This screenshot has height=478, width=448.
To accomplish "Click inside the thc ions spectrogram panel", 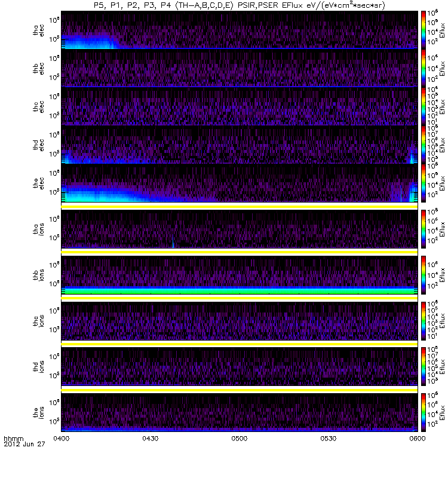I will point(240,321).
